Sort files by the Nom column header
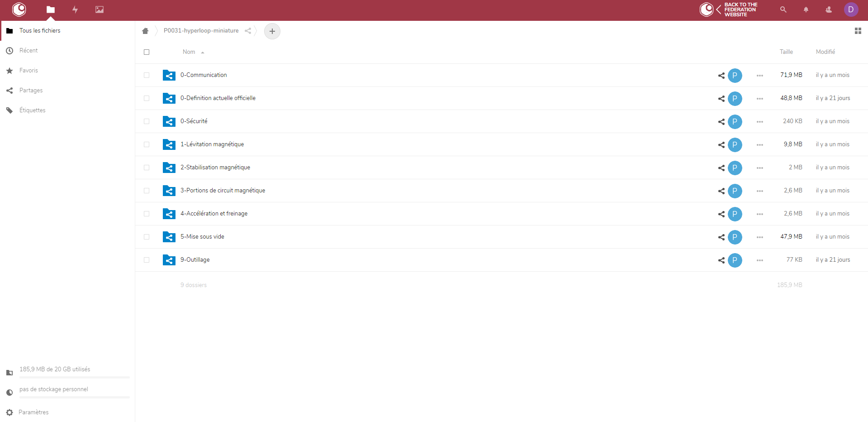868x422 pixels. pos(189,52)
